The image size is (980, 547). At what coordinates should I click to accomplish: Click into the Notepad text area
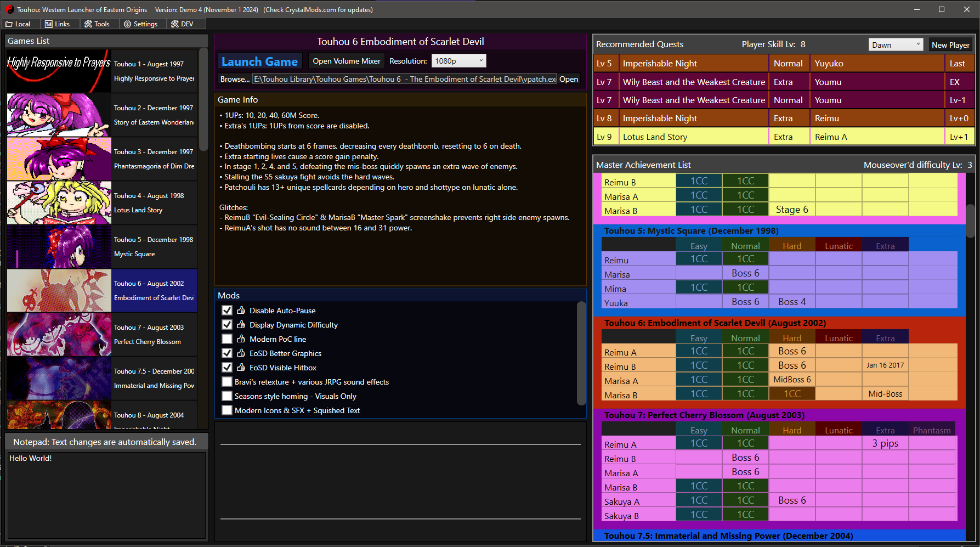pyautogui.click(x=106, y=495)
